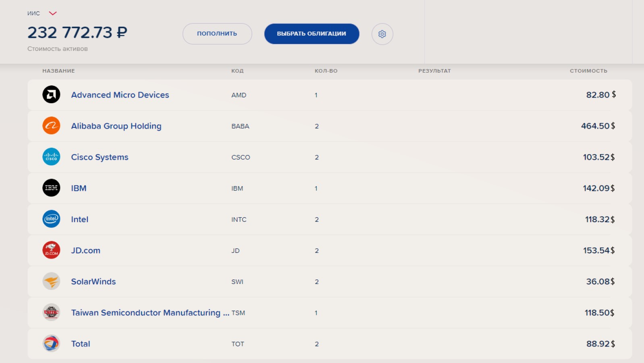Click the Intel logo icon
The height and width of the screenshot is (363, 644).
pos(51,219)
